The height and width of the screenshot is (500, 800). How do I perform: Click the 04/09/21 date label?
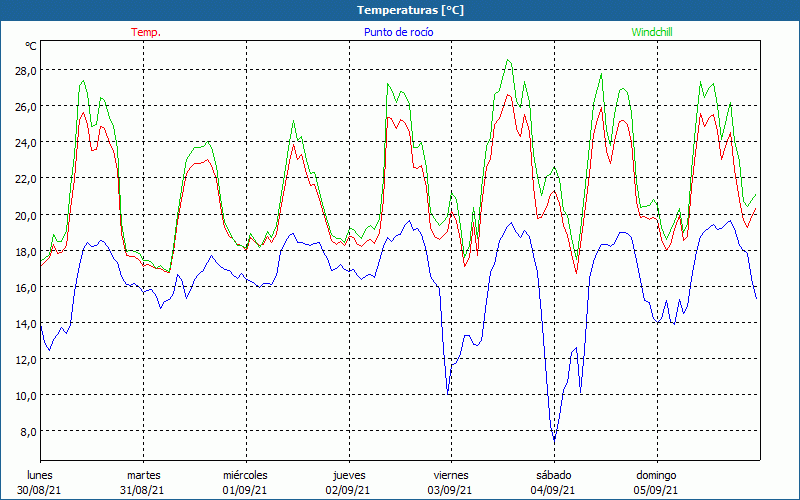(x=553, y=490)
